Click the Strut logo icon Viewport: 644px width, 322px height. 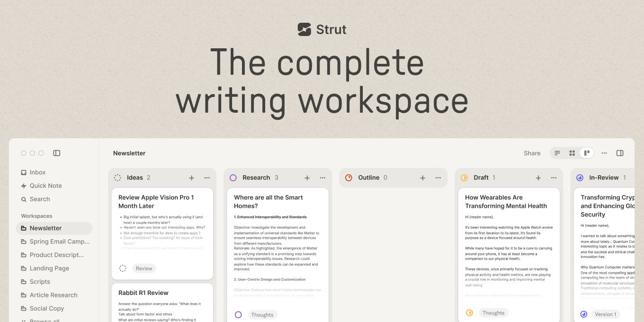[304, 29]
